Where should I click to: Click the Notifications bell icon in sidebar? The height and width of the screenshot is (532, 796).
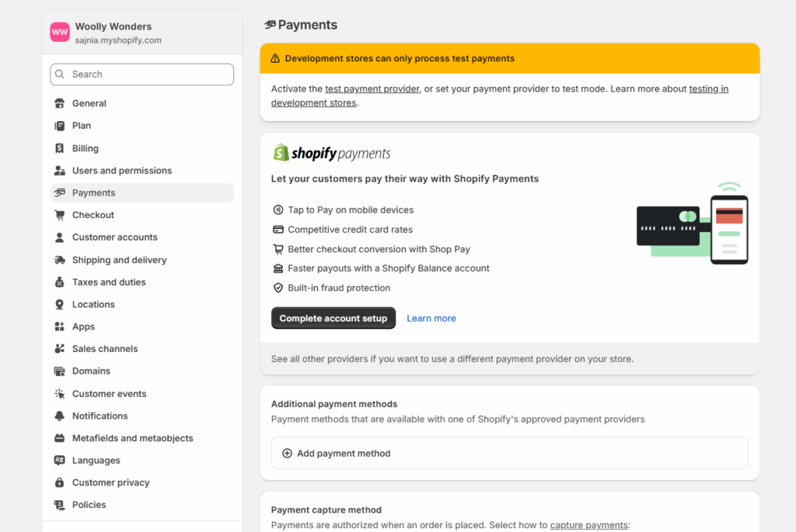(60, 416)
